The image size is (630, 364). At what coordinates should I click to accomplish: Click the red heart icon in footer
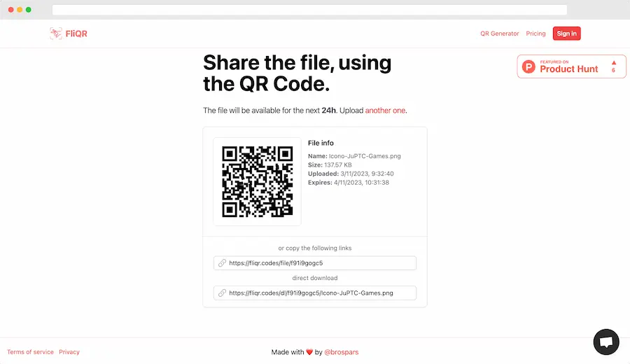click(309, 352)
